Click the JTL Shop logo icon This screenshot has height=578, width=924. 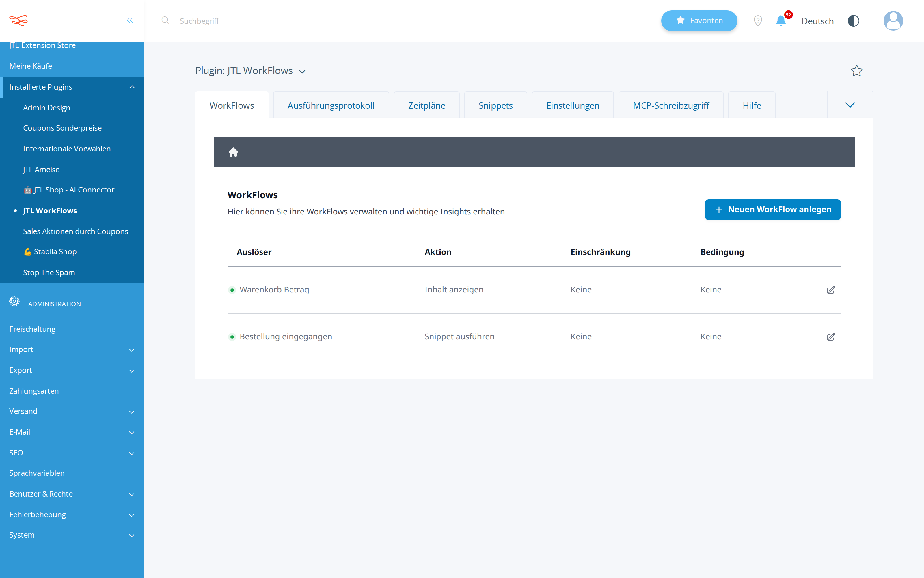coord(19,20)
